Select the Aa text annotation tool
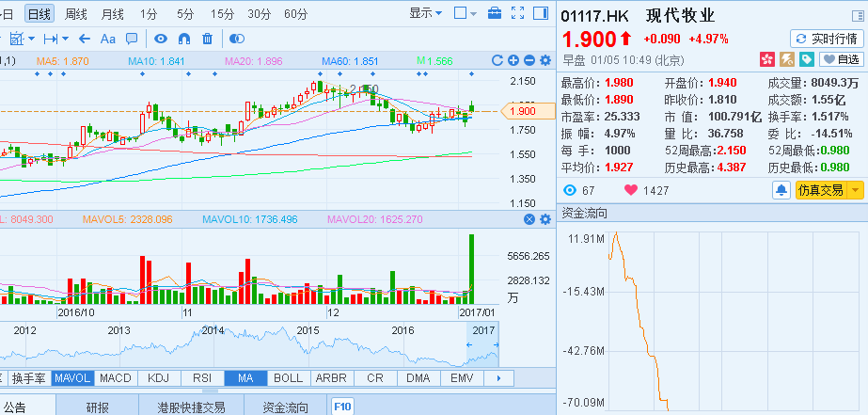 click(107, 39)
